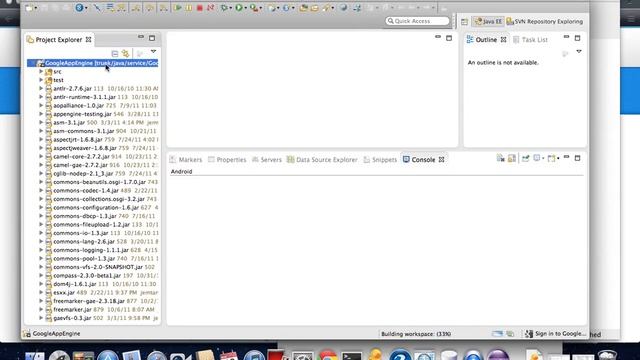Click the green Resume debug icon
Image resolution: width=640 pixels, height=360 pixels.
coord(178,8)
